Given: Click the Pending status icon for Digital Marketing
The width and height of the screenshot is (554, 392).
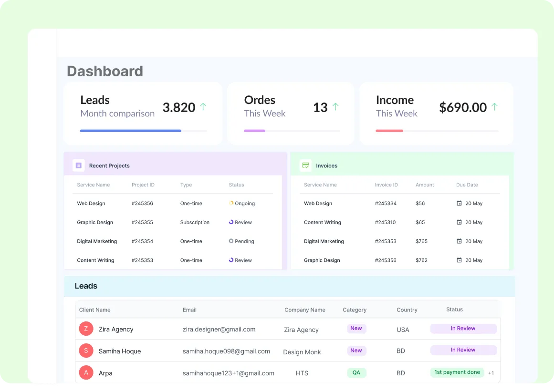Looking at the screenshot, I should tap(231, 241).
